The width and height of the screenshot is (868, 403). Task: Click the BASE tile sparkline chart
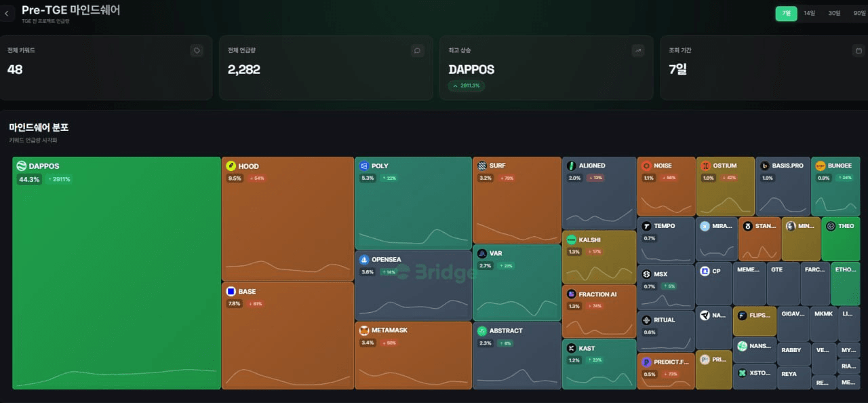pos(288,377)
